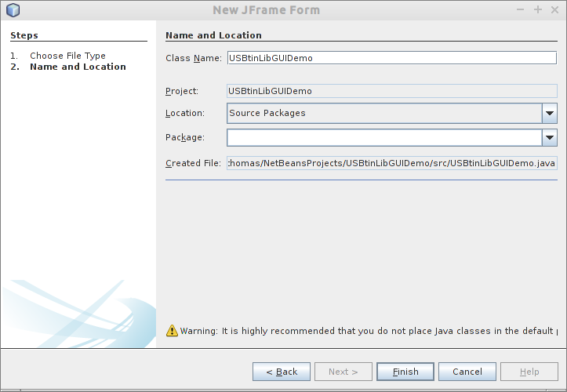Click the Project field showing USBtinLibGUIDemo
This screenshot has width=567, height=392.
[392, 91]
